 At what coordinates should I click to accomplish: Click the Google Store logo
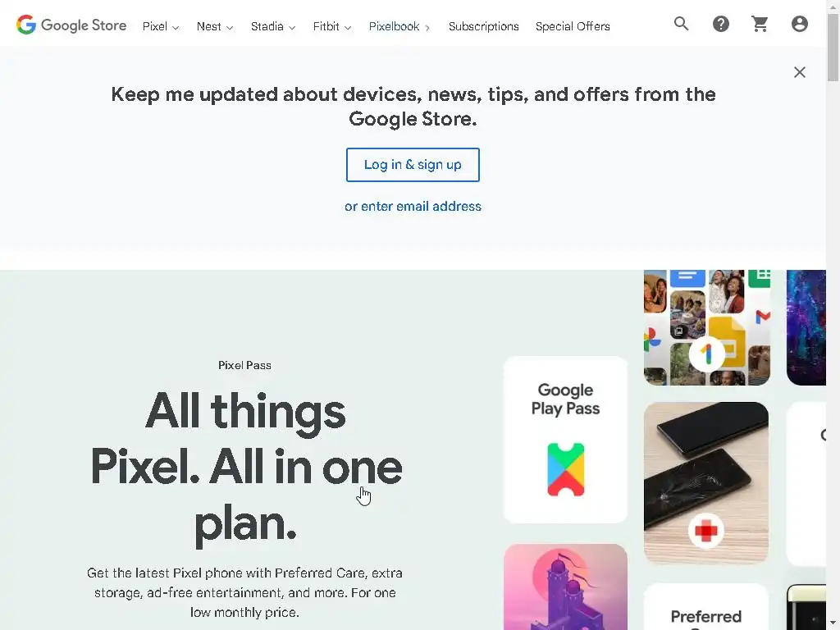tap(71, 25)
